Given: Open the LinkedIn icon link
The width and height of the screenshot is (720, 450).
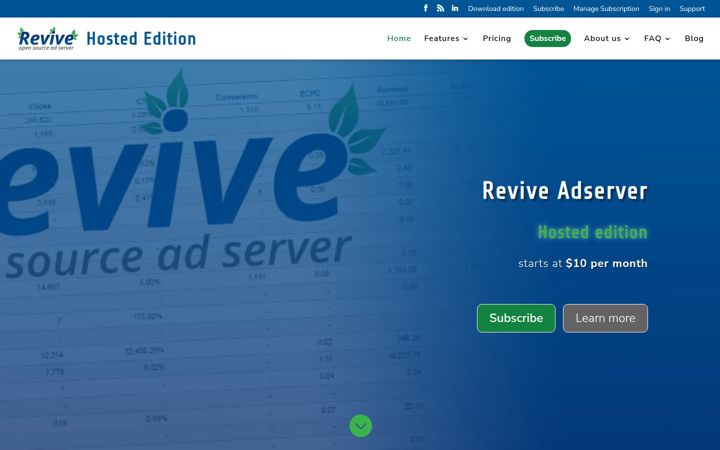Looking at the screenshot, I should (x=455, y=8).
